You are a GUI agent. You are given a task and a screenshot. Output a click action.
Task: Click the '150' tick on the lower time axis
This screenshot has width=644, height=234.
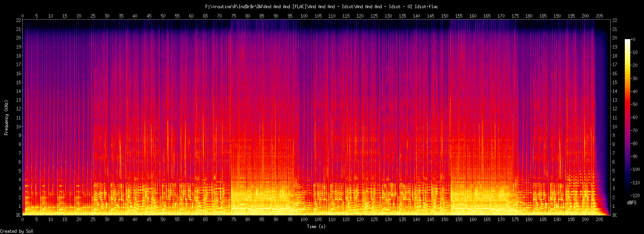[x=445, y=220]
